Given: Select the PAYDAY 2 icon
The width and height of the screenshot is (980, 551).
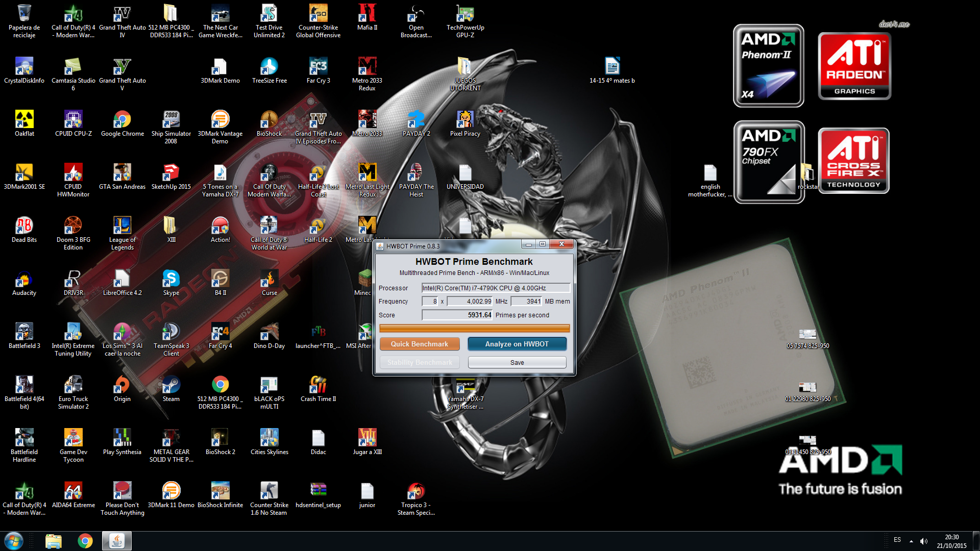Looking at the screenshot, I should 416,123.
